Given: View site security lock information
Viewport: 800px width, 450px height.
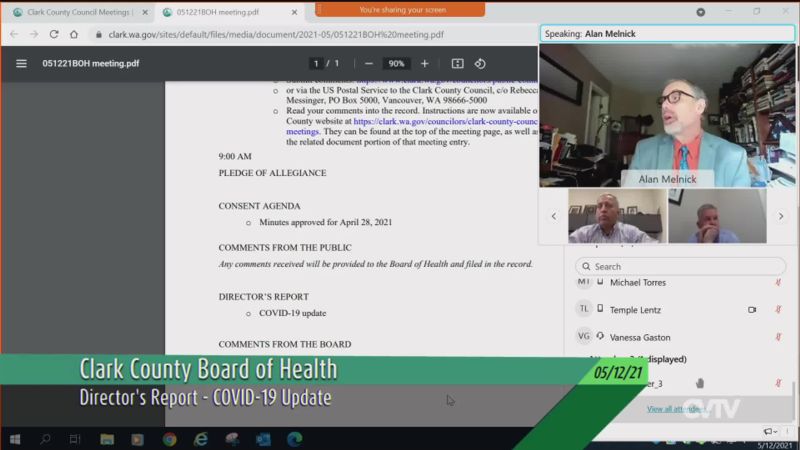Looking at the screenshot, I should point(98,34).
